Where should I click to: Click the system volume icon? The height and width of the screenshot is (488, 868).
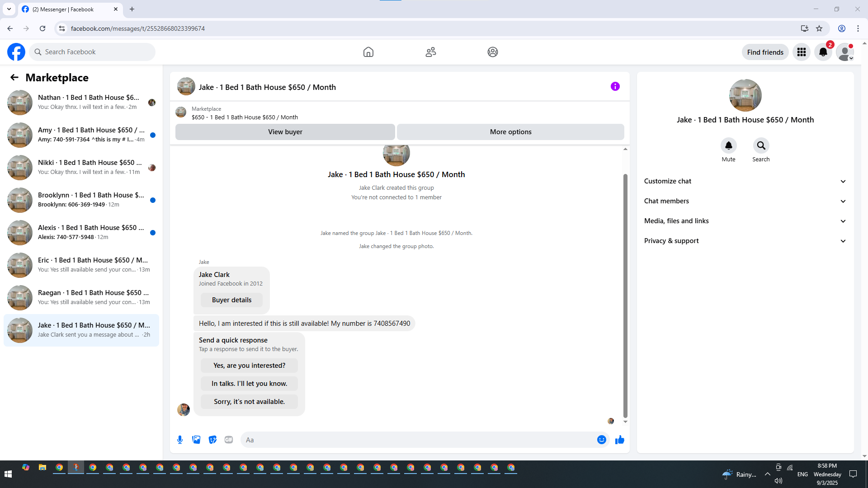click(x=778, y=481)
